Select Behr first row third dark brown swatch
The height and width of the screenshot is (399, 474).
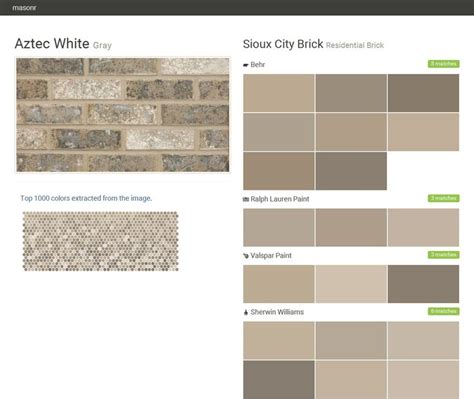[423, 93]
